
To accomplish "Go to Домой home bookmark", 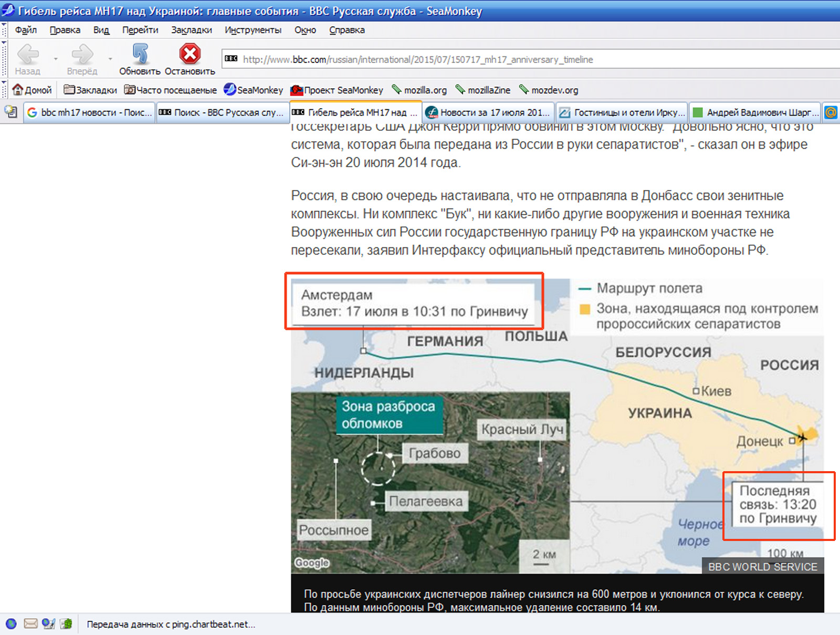I will 32,90.
